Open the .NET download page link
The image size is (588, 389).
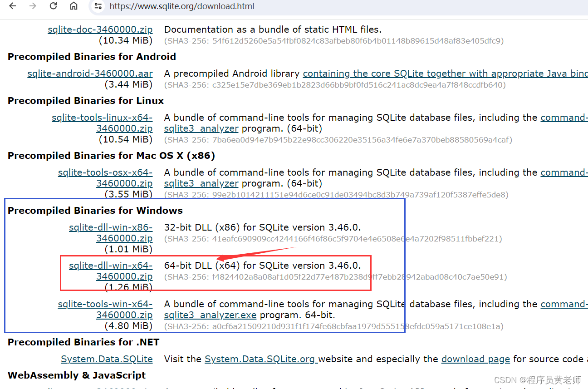click(x=475, y=359)
